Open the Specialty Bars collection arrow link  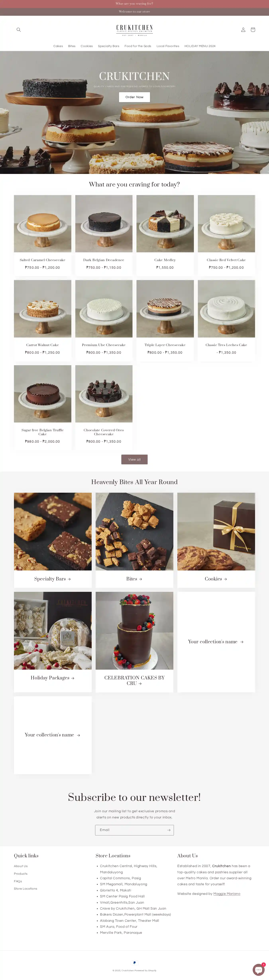pos(52,579)
